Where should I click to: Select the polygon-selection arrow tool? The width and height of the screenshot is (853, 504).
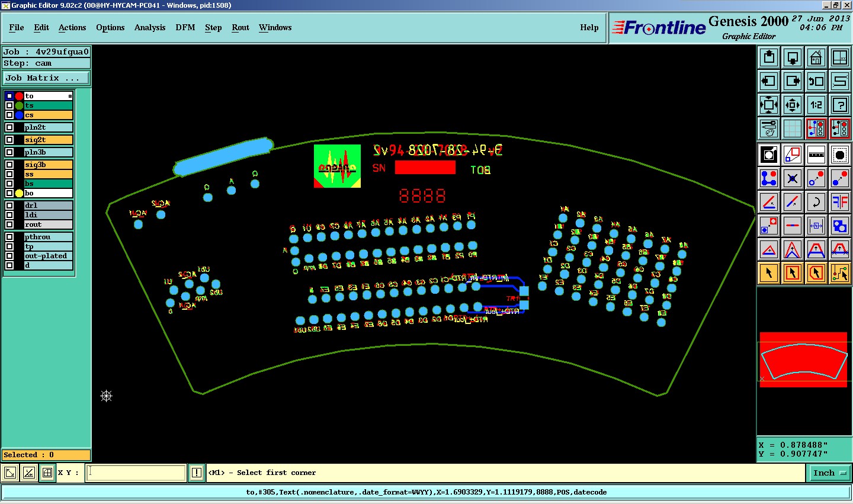coord(816,273)
